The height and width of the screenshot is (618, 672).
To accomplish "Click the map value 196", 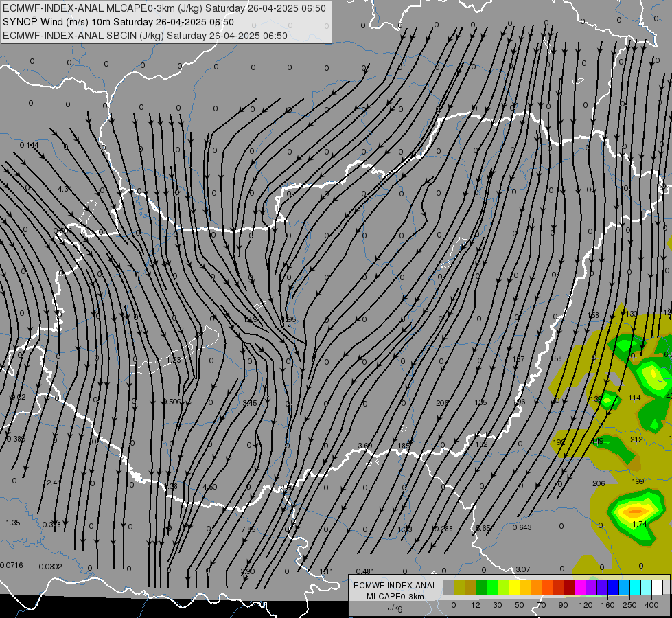I will pos(520,402).
